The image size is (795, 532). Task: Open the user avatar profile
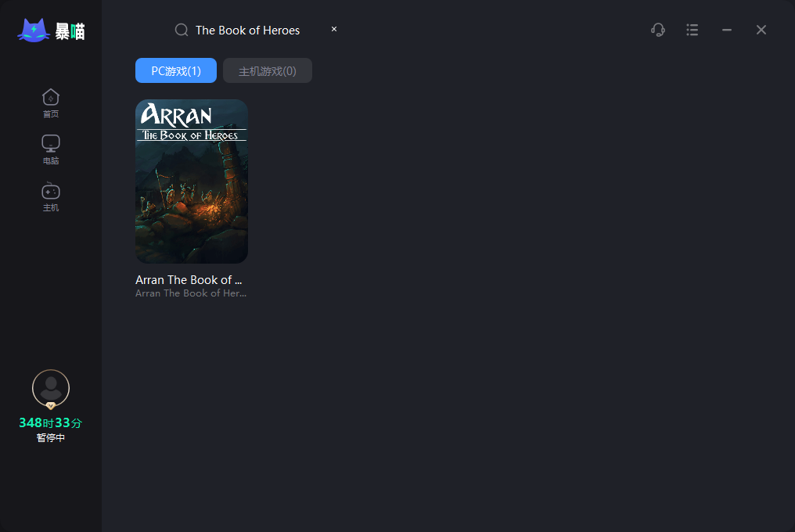pyautogui.click(x=51, y=388)
